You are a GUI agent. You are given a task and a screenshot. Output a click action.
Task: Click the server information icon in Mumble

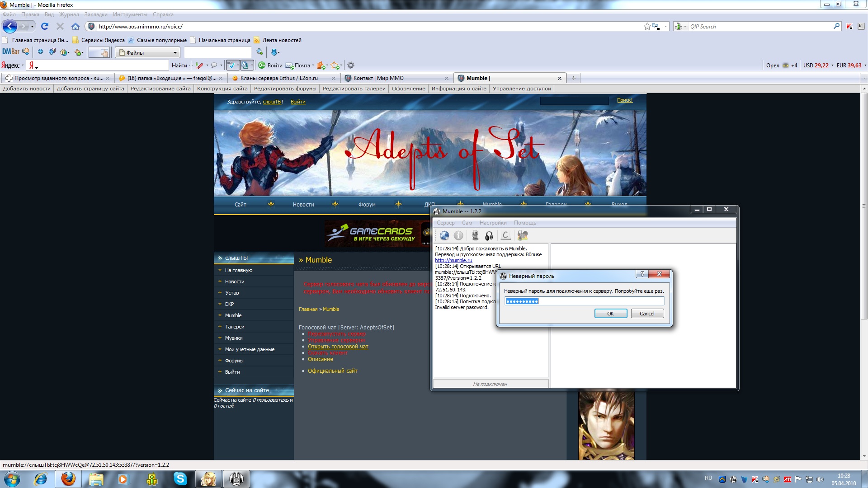tap(458, 235)
